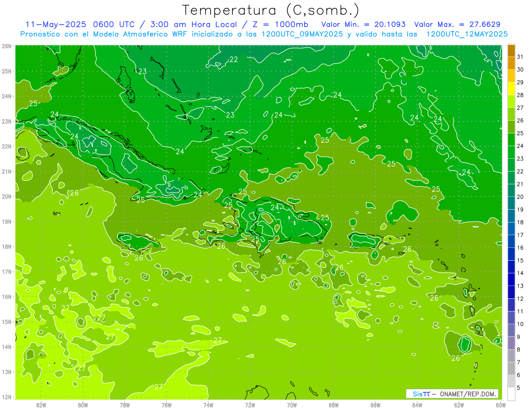532x411 pixels.
Task: Click the '25N' latitude label
Action: point(7,71)
